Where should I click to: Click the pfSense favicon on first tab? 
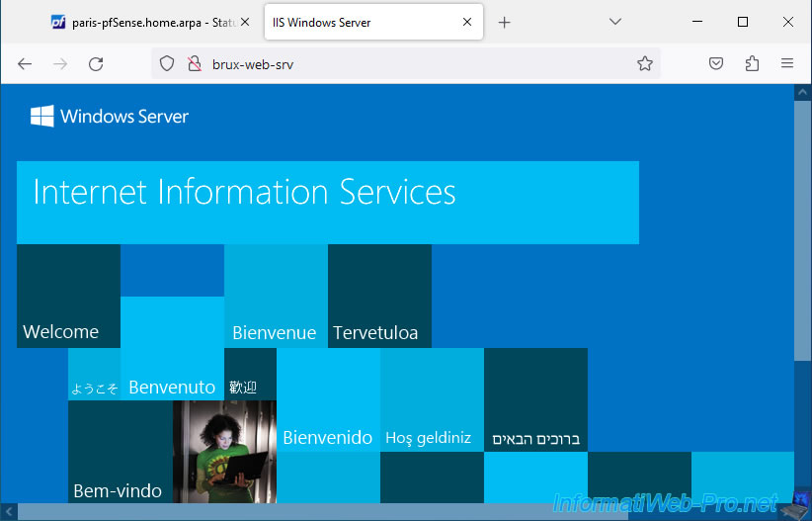(58, 22)
